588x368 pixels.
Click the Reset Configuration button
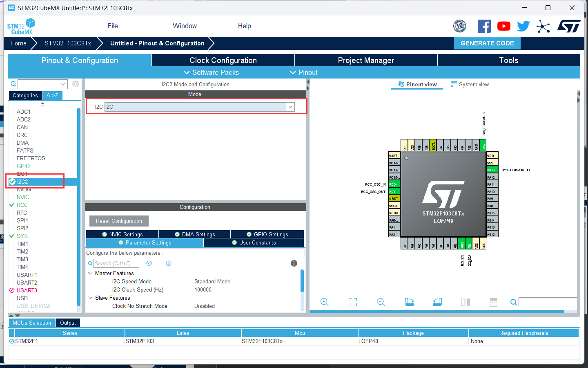(x=119, y=221)
